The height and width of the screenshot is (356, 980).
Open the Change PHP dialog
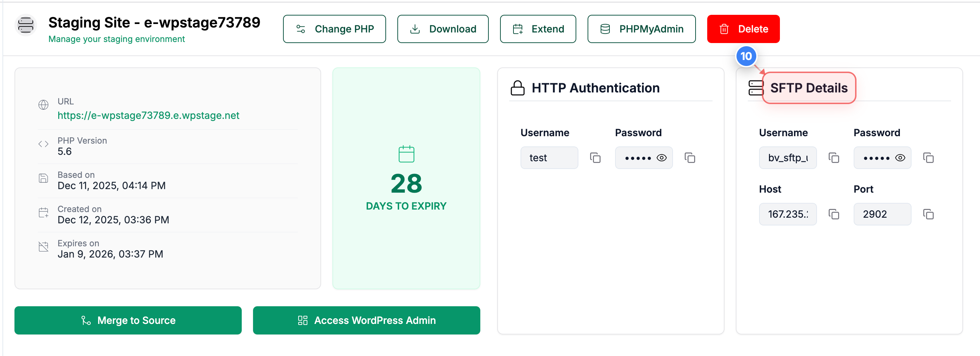[x=335, y=29]
